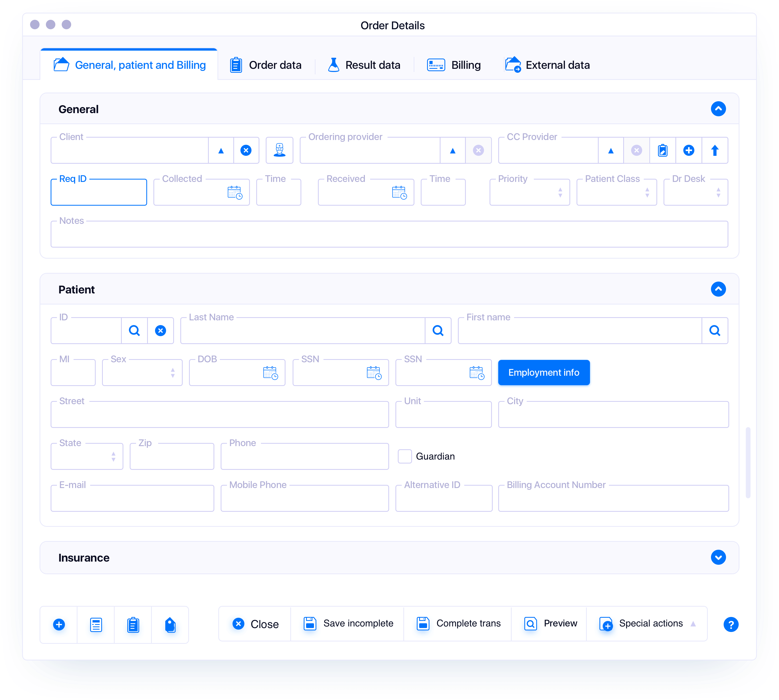Click the search icon in Last Name field
This screenshot has height=700, width=779.
click(x=438, y=330)
